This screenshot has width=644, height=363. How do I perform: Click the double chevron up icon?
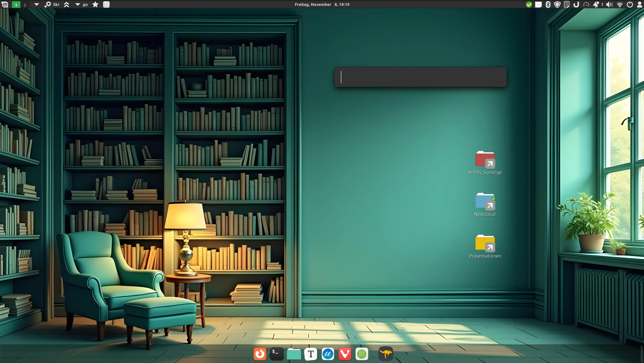coord(66,4)
